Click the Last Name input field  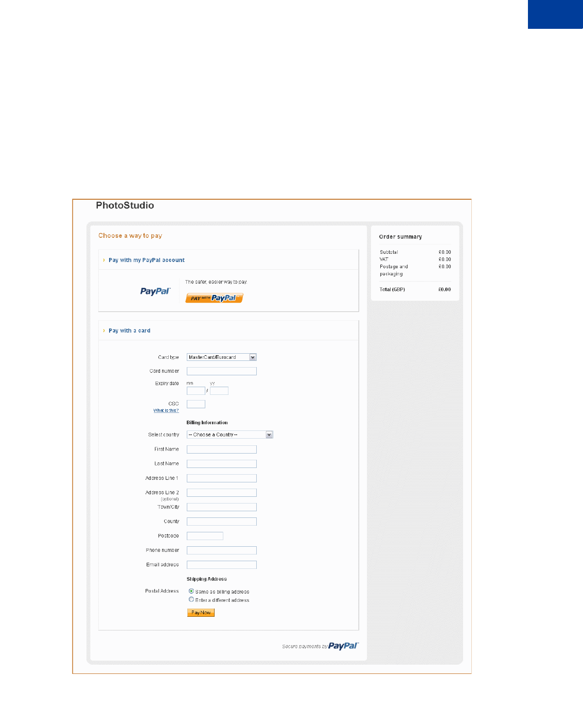tap(222, 464)
